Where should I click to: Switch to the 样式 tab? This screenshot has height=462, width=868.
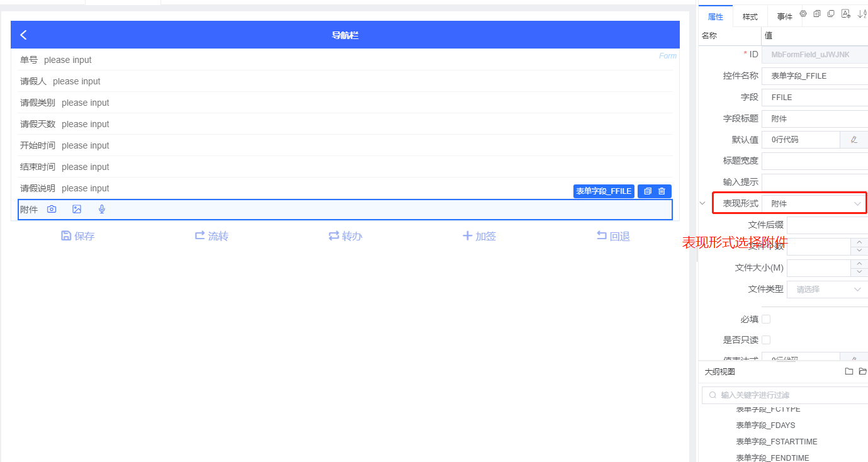(750, 17)
